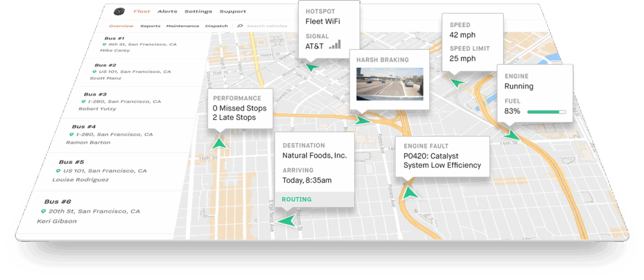This screenshot has width=644, height=280.
Task: Switch to the Dispatch tab
Action: (216, 26)
